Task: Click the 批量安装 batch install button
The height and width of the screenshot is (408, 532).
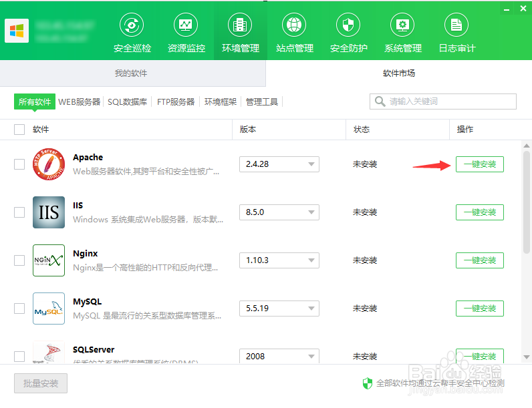Action: pyautogui.click(x=41, y=383)
